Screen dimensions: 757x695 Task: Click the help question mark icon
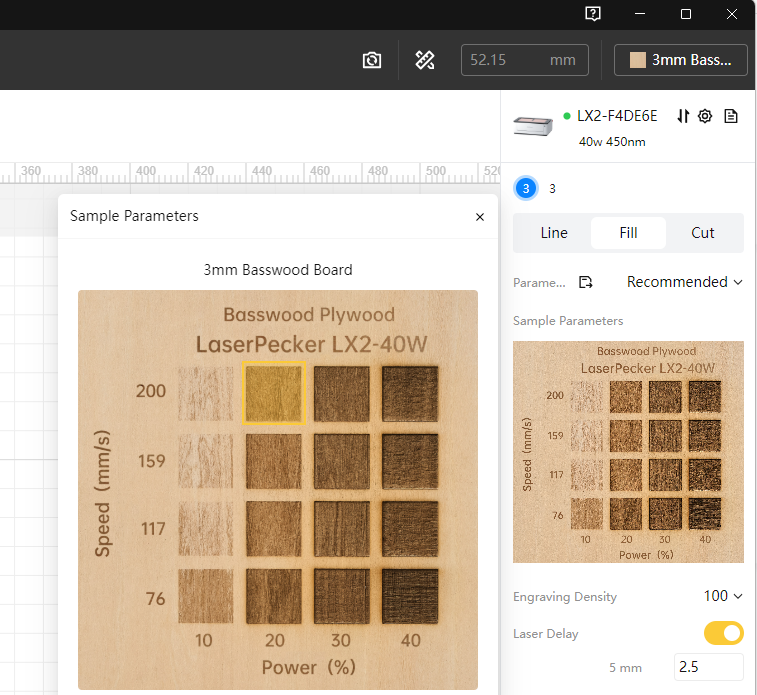[593, 14]
